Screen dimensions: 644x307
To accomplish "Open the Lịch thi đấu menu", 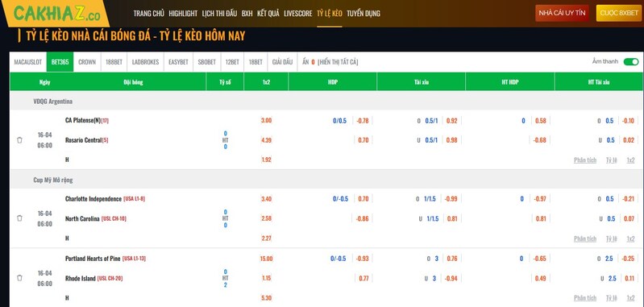I will (x=219, y=14).
